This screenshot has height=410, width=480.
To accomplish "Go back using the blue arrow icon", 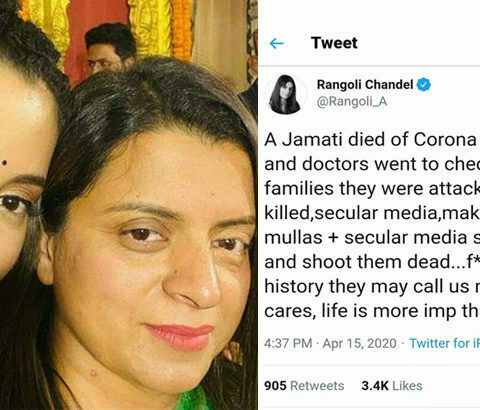I will click(276, 43).
